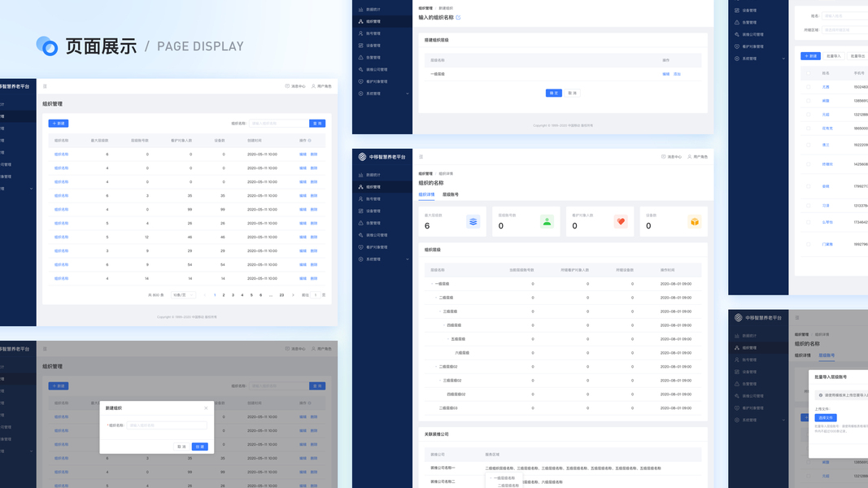Click 账号管理 person icon in organization detail sidebar

361,198
